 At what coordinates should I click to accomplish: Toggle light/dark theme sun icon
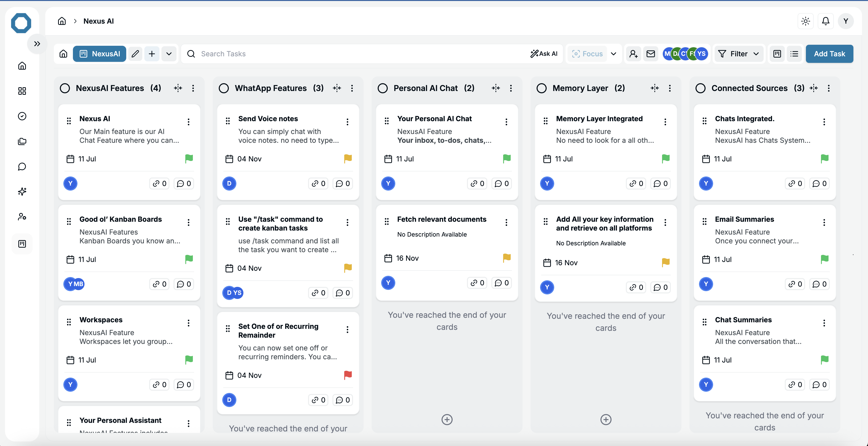(x=806, y=21)
